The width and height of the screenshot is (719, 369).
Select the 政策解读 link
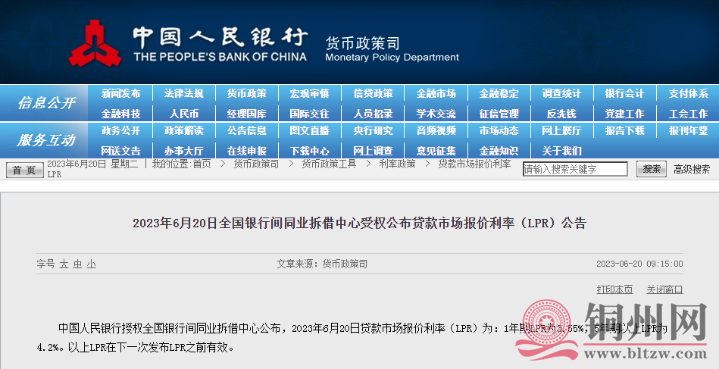(x=183, y=131)
